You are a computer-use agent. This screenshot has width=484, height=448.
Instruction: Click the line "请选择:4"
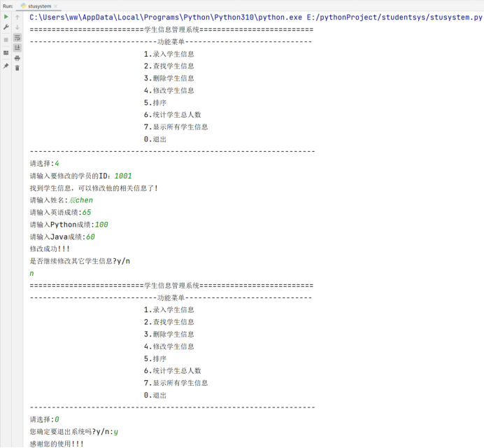click(x=45, y=163)
